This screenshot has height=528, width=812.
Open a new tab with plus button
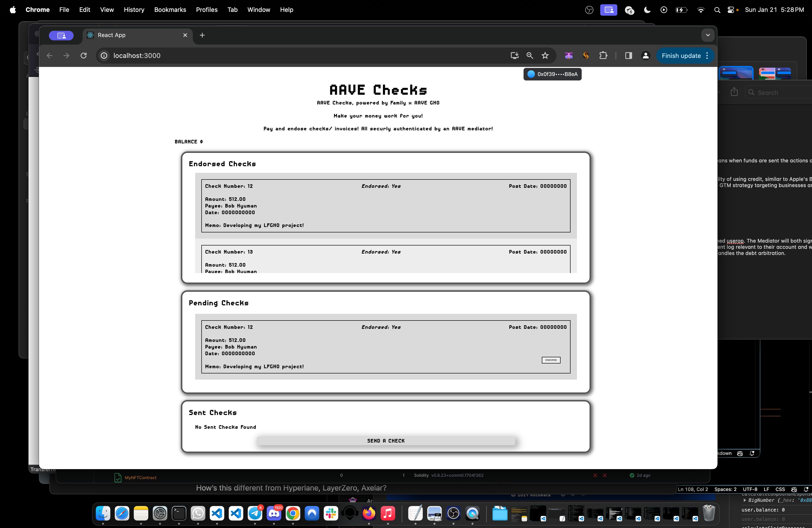tap(202, 35)
